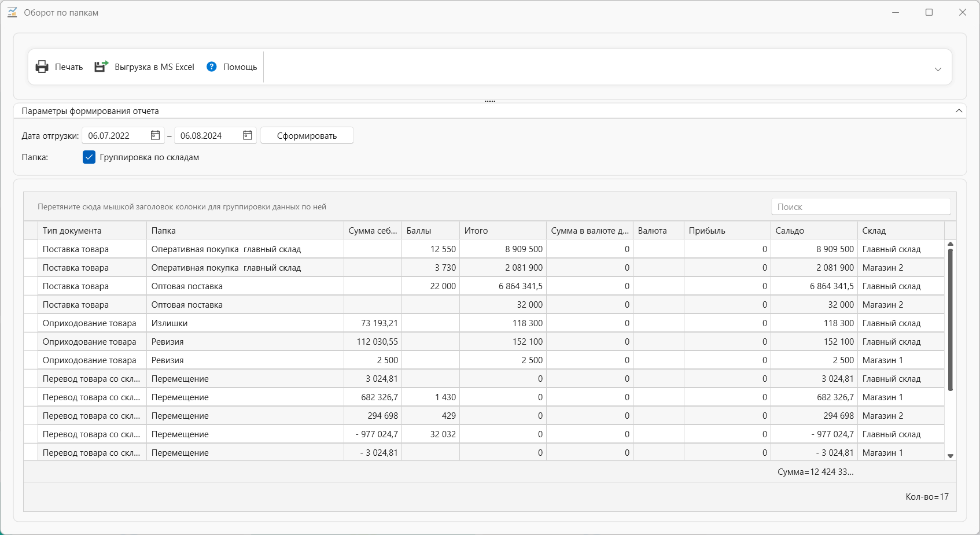The width and height of the screenshot is (980, 535).
Task: Click the Кол-во=17 footer count
Action: (x=927, y=497)
